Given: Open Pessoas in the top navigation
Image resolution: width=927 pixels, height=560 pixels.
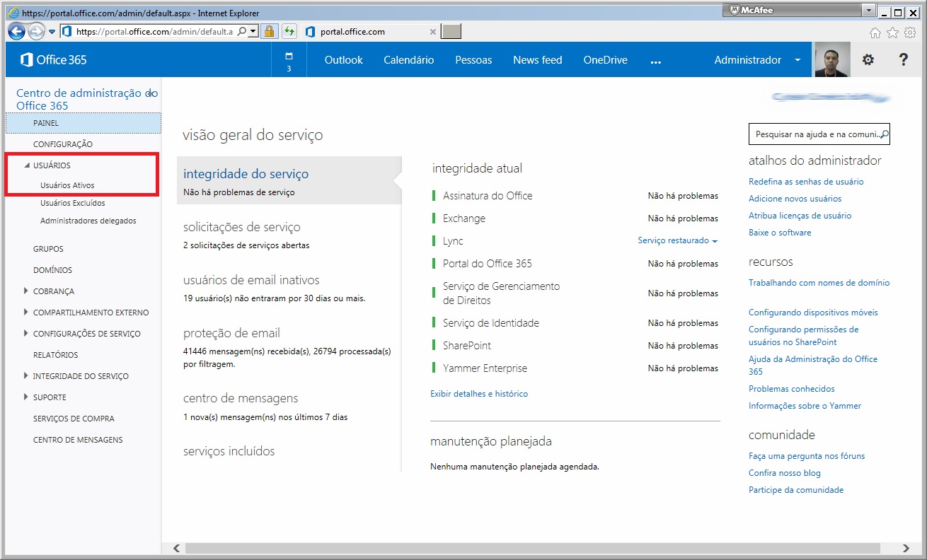Looking at the screenshot, I should [x=473, y=60].
